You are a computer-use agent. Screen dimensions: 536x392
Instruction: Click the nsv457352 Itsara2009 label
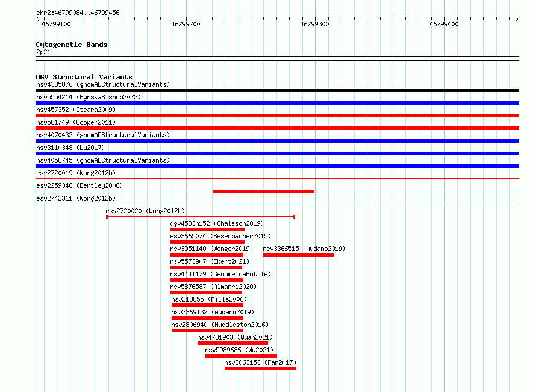pos(76,110)
